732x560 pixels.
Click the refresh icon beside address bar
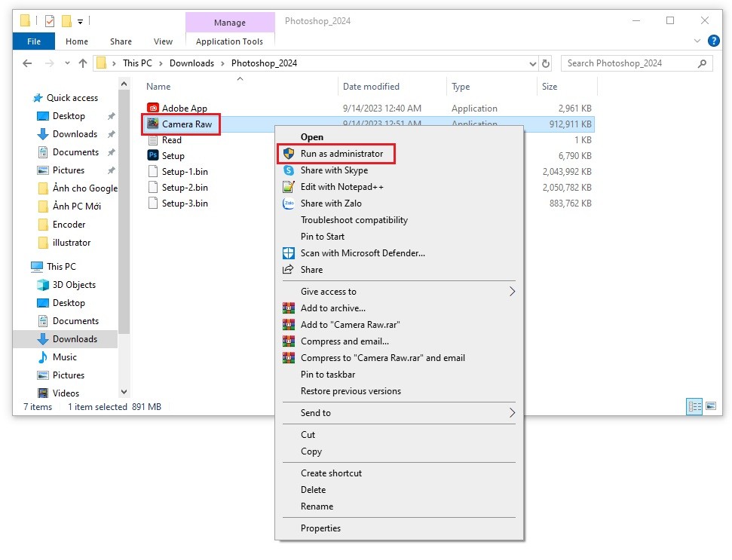[546, 63]
